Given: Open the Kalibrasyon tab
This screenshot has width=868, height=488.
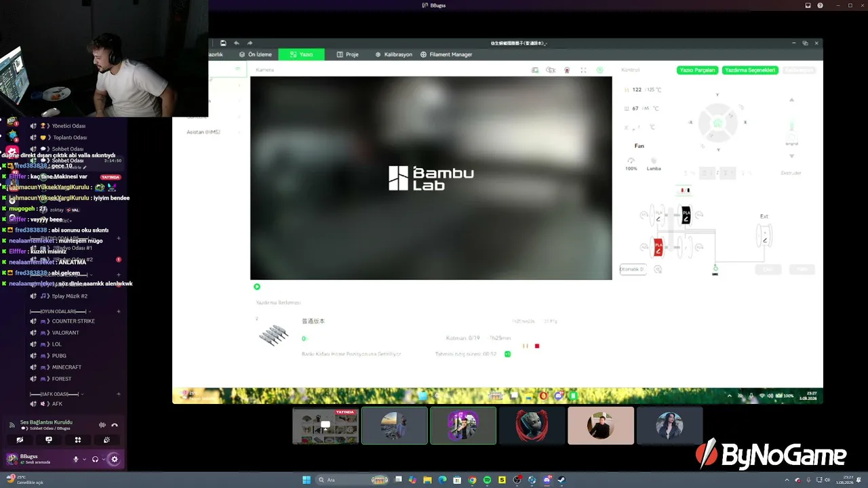Looking at the screenshot, I should click(x=393, y=54).
